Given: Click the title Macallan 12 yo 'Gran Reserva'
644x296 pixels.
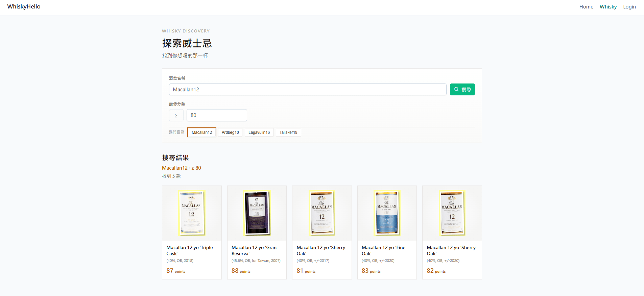Looking at the screenshot, I should click(x=254, y=250).
